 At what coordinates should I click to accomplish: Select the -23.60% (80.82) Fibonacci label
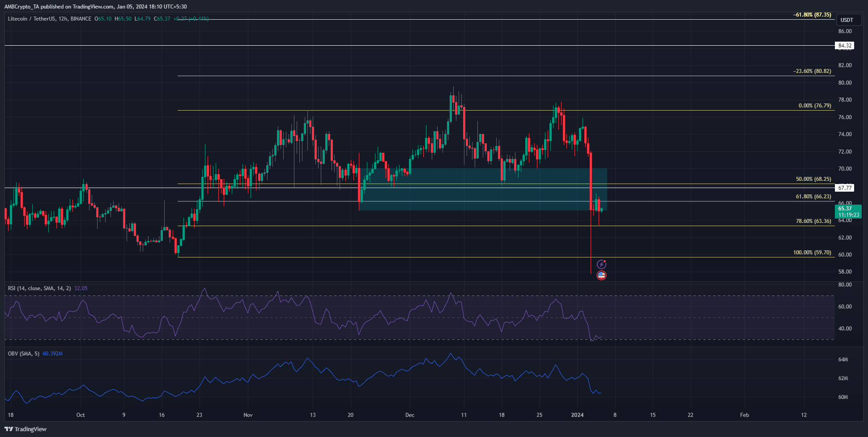pos(812,71)
